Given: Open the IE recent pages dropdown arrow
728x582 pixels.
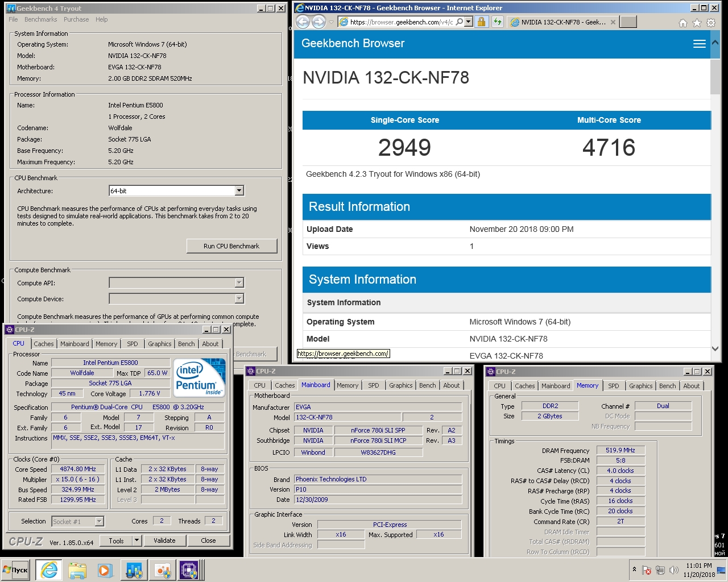Looking at the screenshot, I should pos(331,22).
